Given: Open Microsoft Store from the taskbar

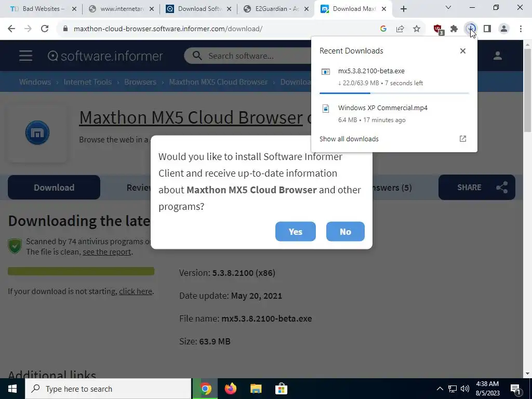Looking at the screenshot, I should (281, 389).
